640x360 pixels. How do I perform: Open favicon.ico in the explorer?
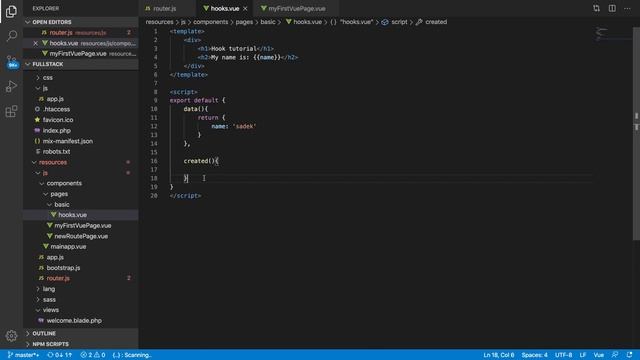(x=58, y=120)
